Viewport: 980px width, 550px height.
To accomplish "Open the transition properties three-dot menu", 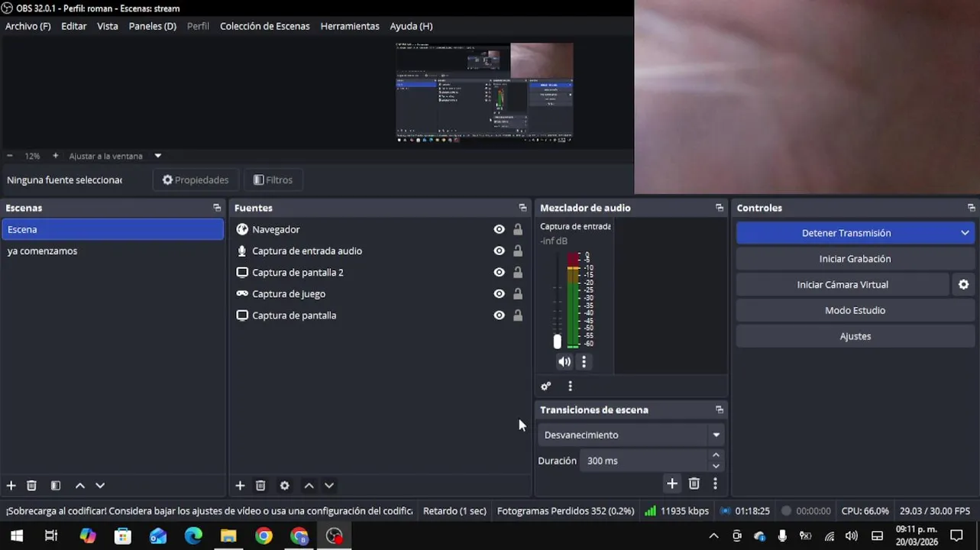I will tap(715, 484).
